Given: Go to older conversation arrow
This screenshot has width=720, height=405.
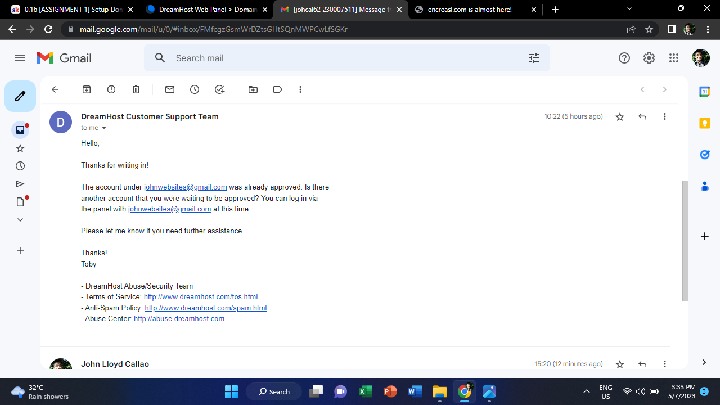Looking at the screenshot, I should (664, 90).
